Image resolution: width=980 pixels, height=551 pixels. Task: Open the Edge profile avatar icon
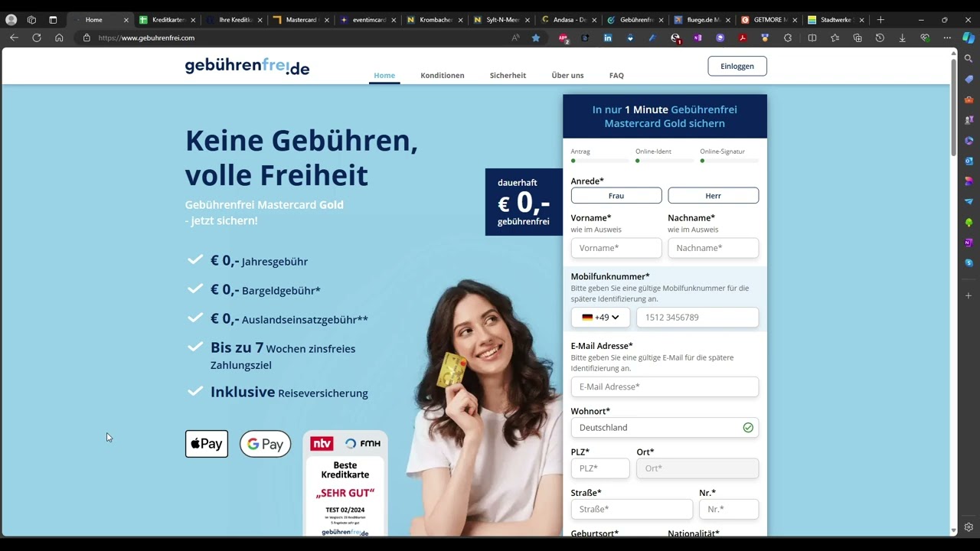pyautogui.click(x=11, y=20)
